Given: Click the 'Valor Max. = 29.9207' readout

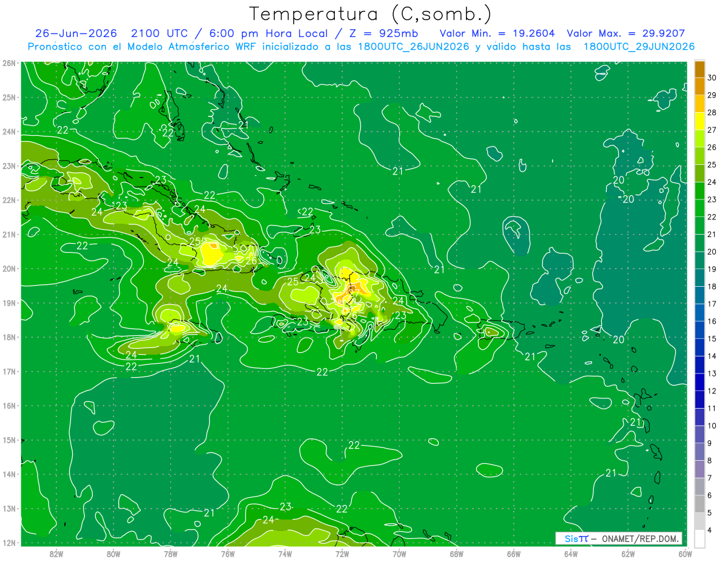Looking at the screenshot, I should [626, 33].
